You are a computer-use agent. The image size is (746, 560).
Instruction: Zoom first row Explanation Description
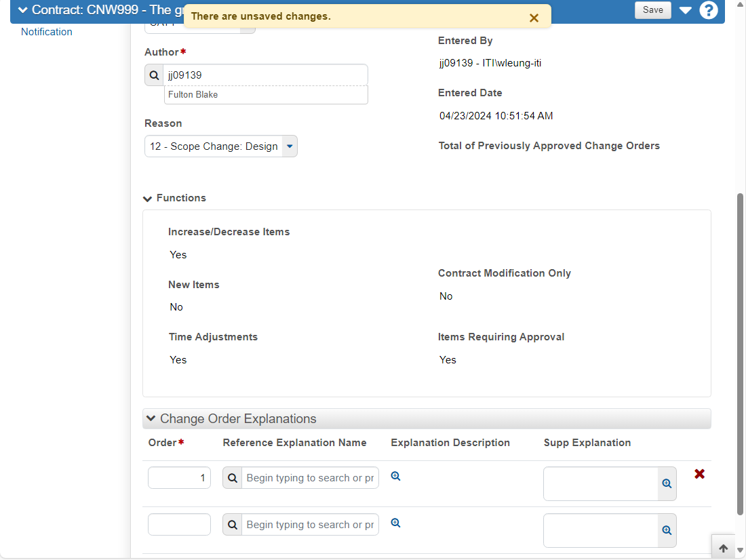pos(395,476)
